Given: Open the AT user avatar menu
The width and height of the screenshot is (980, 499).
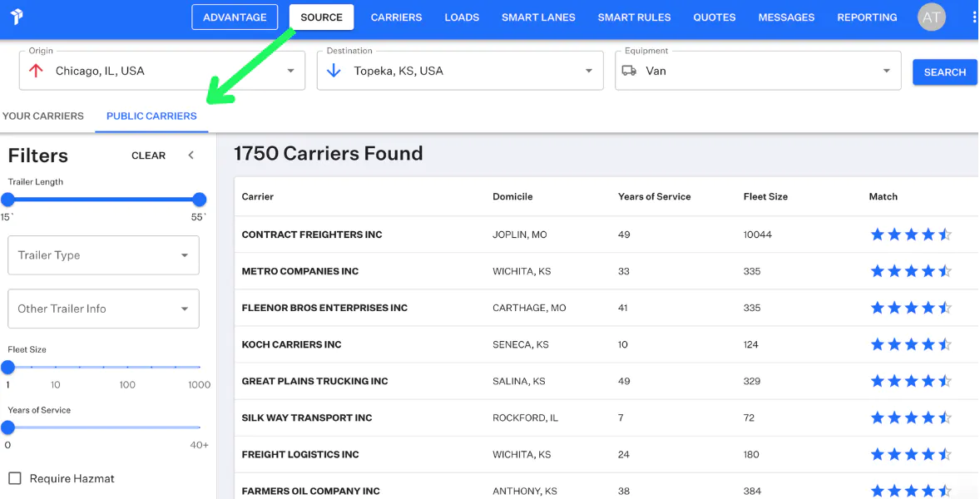Looking at the screenshot, I should (x=931, y=17).
